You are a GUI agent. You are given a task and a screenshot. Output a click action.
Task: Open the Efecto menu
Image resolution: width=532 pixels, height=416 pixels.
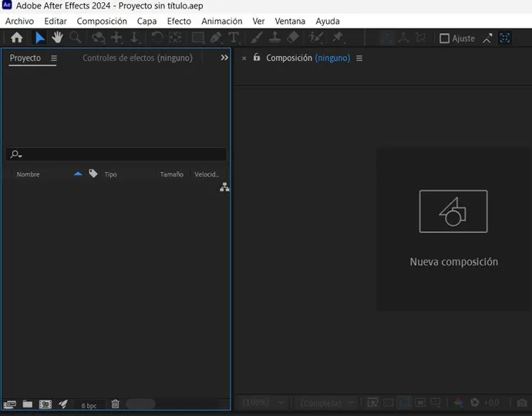[179, 21]
